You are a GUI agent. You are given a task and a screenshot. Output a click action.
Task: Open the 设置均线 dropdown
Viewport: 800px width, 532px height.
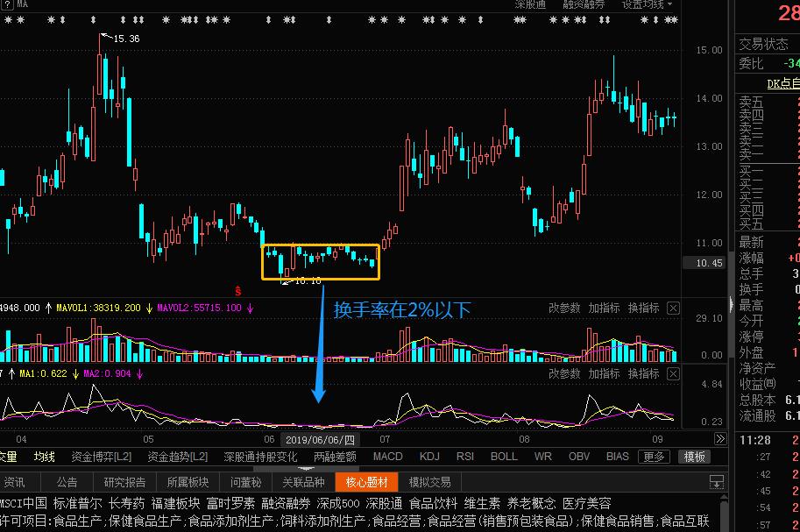(x=644, y=5)
